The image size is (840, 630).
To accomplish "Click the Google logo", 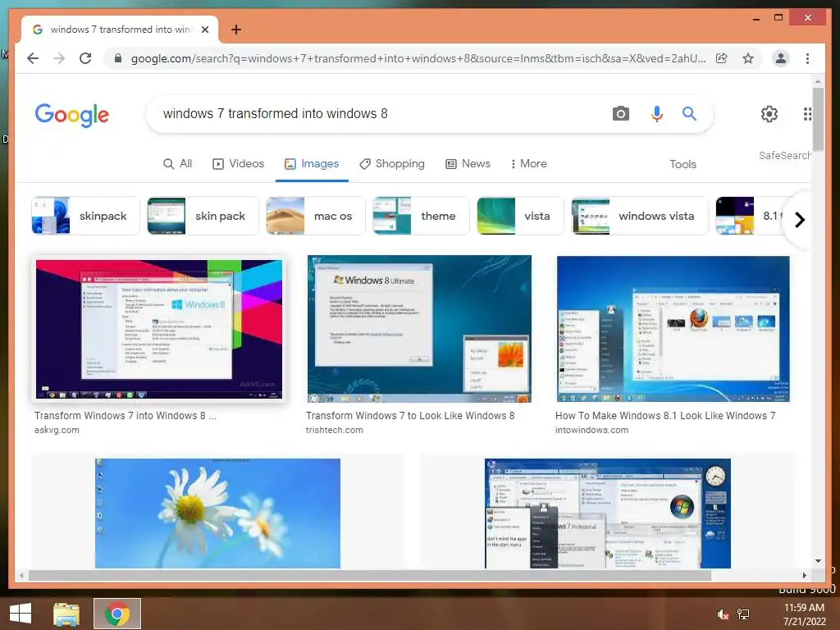I will tap(72, 115).
